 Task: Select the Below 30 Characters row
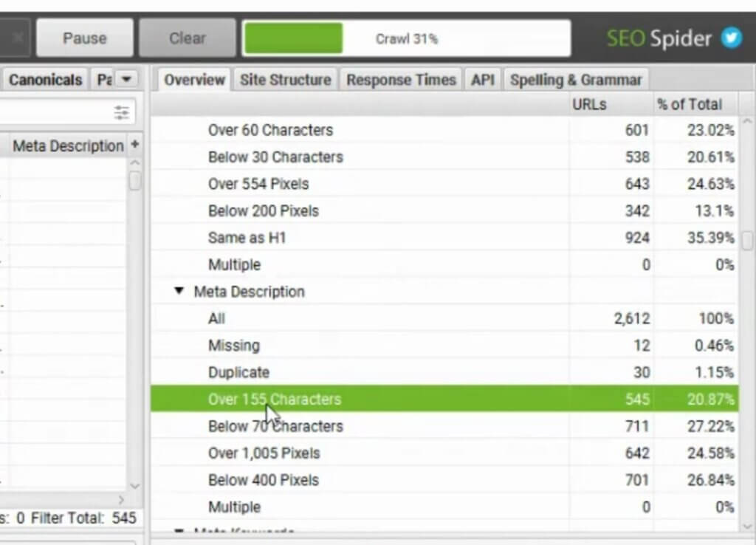point(444,157)
